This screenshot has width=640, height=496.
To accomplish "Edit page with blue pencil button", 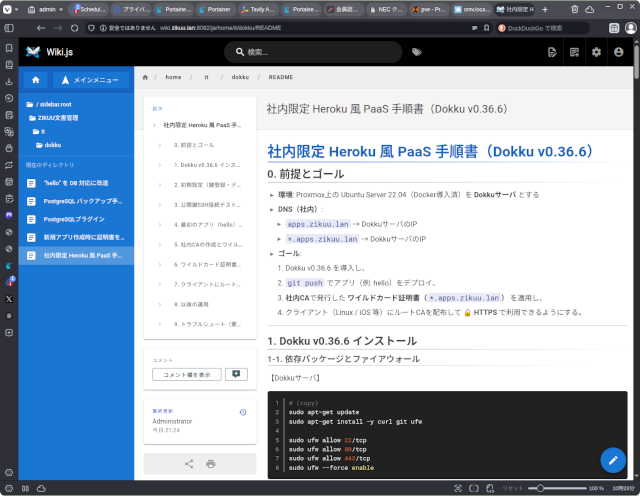I will pos(613,460).
